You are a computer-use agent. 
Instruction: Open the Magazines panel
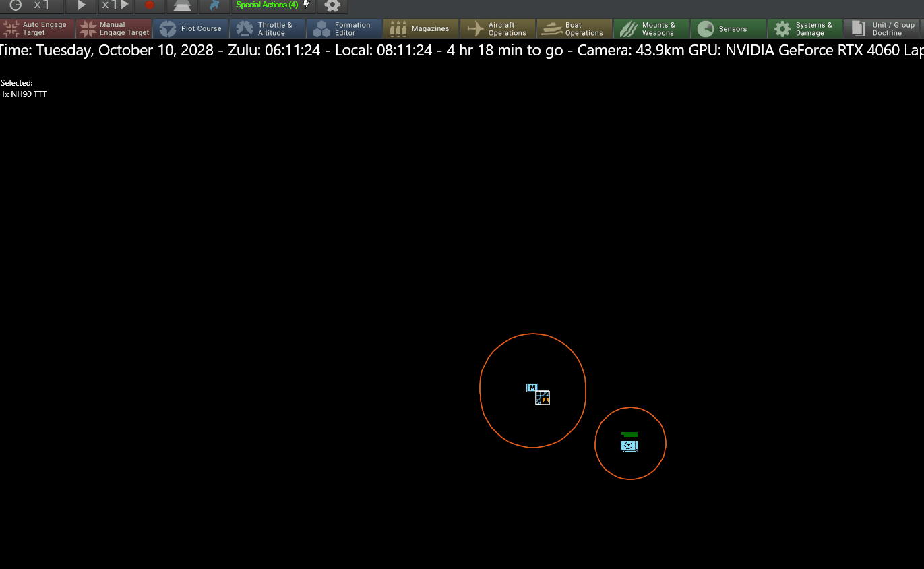click(x=421, y=28)
